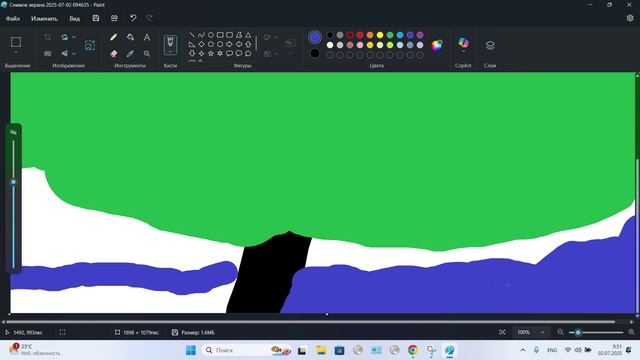The width and height of the screenshot is (640, 360).
Task: Open the Edit colors wheel
Action: click(x=437, y=45)
